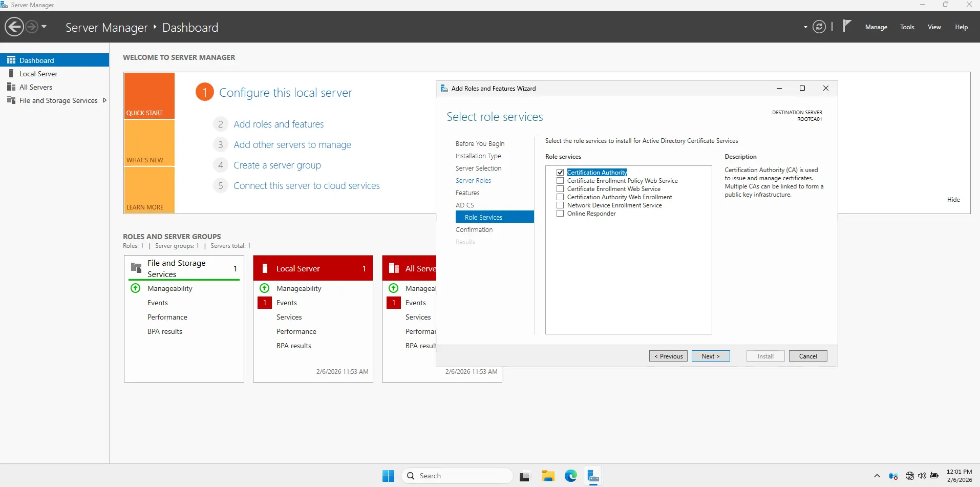Click the File and Storage Services sidebar icon
Viewport: 980px width, 487px height.
point(11,100)
